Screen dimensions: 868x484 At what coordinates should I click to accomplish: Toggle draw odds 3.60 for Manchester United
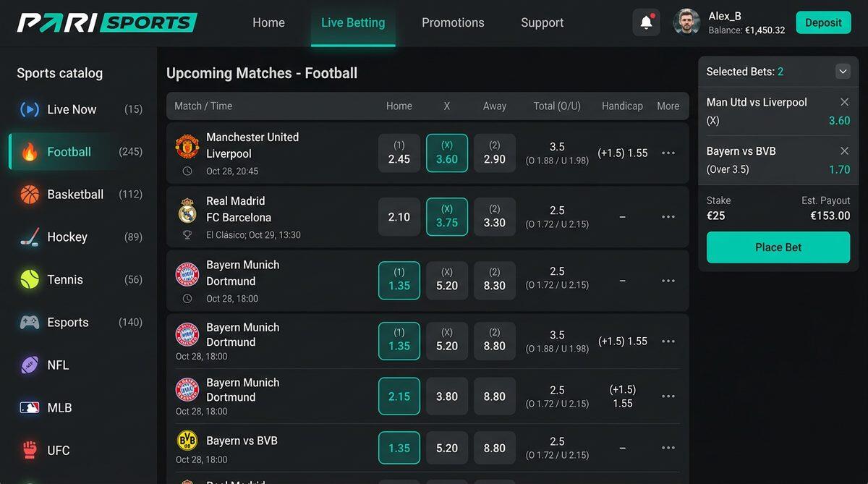447,153
